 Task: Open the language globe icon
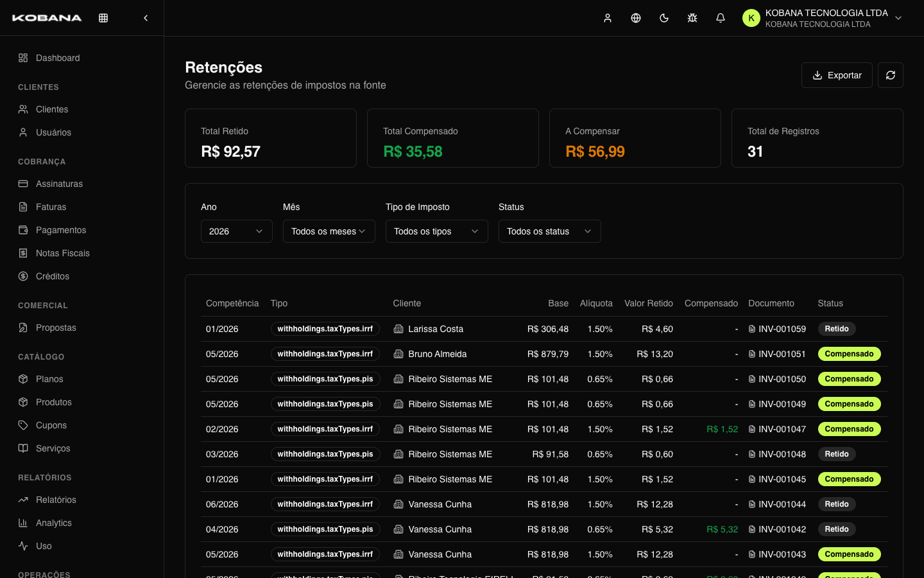636,18
